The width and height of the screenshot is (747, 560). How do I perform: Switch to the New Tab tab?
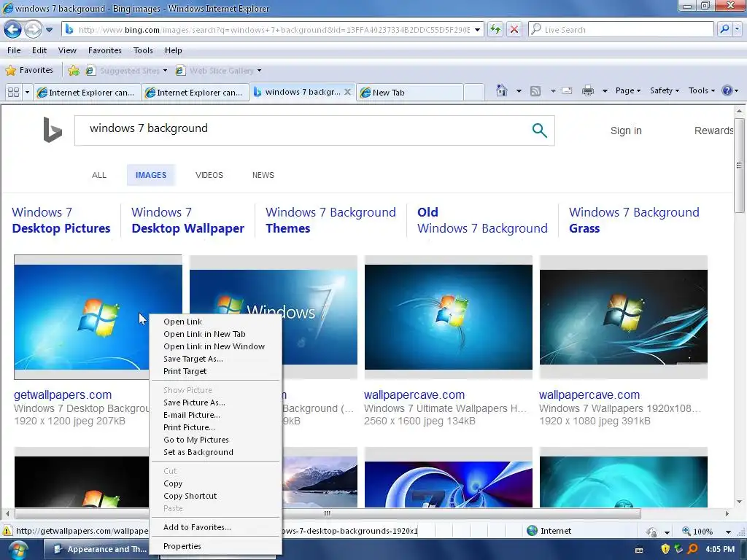click(411, 93)
